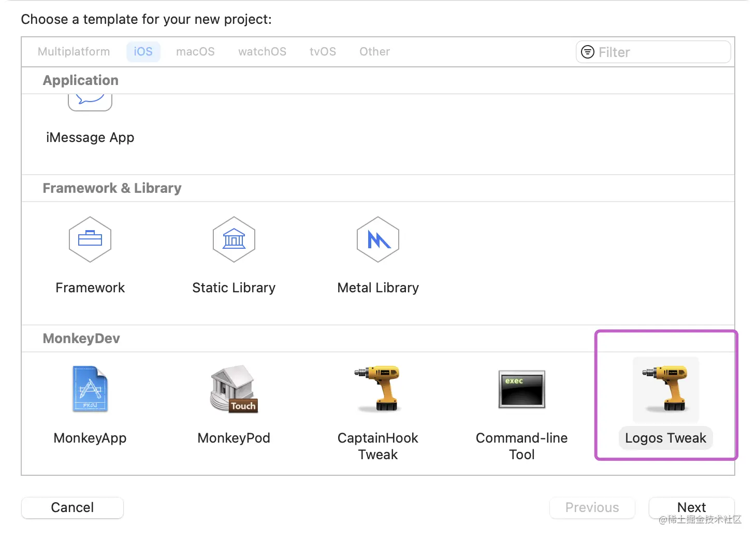
Task: Click the "Logos Tweak" label
Action: [666, 438]
